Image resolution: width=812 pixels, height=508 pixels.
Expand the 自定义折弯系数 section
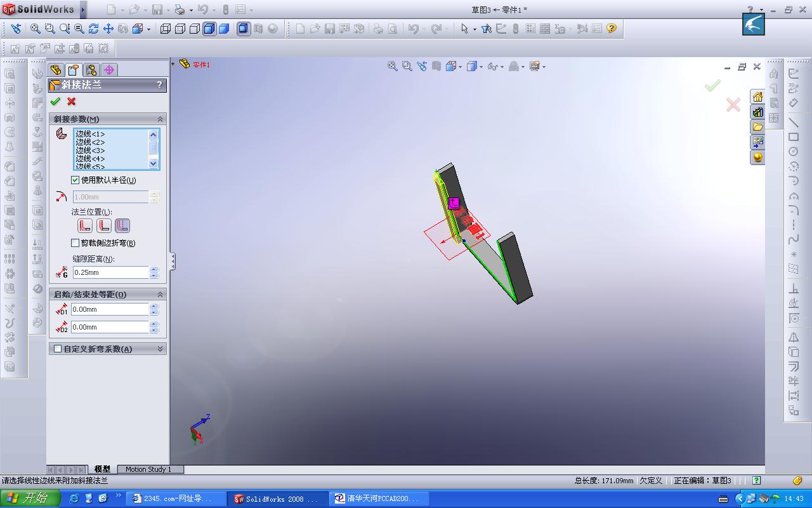tap(160, 349)
